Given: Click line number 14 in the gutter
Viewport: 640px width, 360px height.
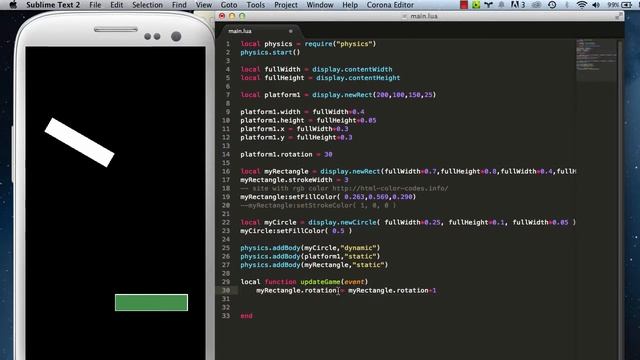Looking at the screenshot, I should pyautogui.click(x=226, y=154).
